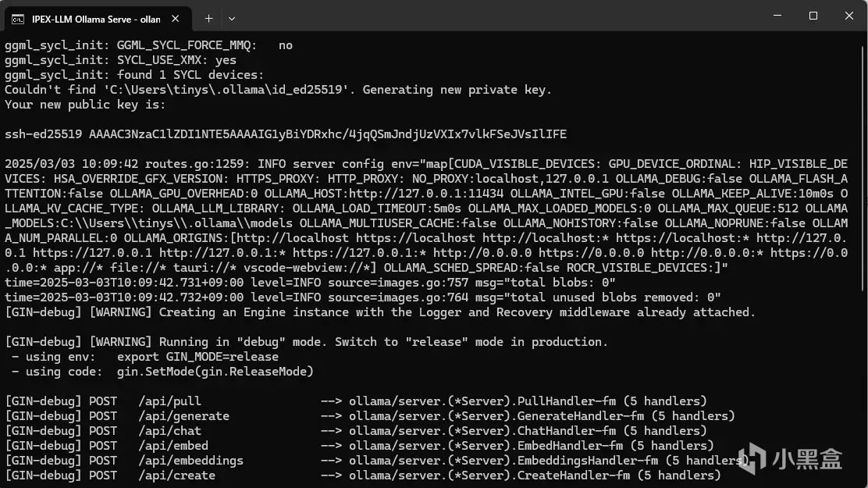Minimize the terminal window
The image size is (868, 488).
(x=777, y=16)
